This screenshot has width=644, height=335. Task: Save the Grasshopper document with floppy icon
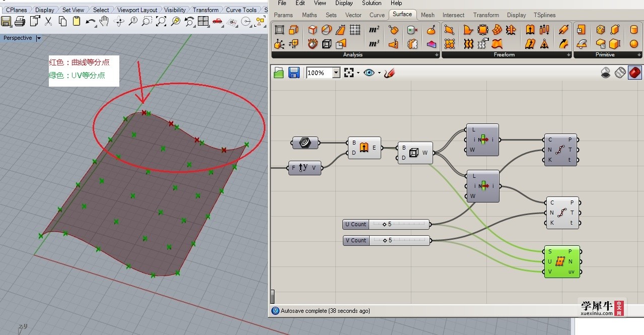294,73
